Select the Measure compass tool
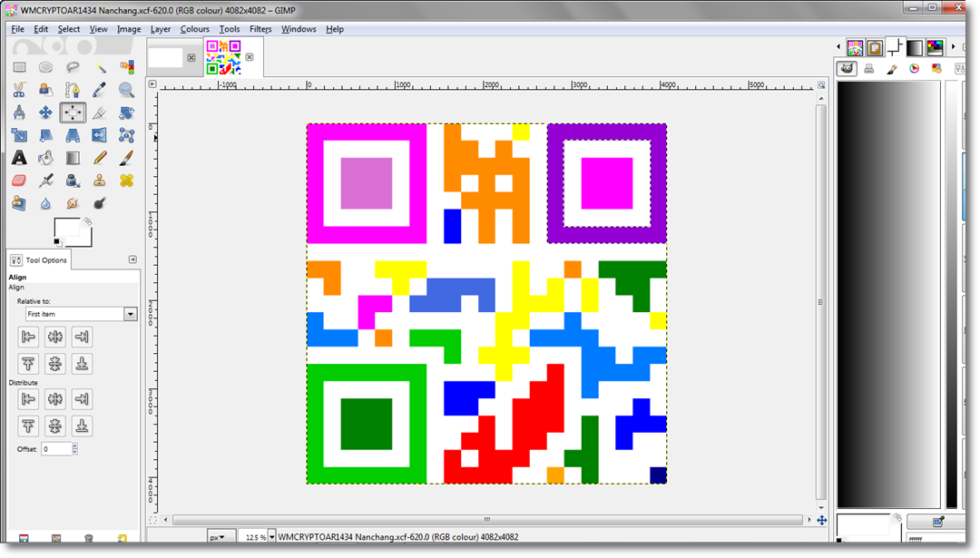Screen dimensions: 980x558 (x=19, y=113)
